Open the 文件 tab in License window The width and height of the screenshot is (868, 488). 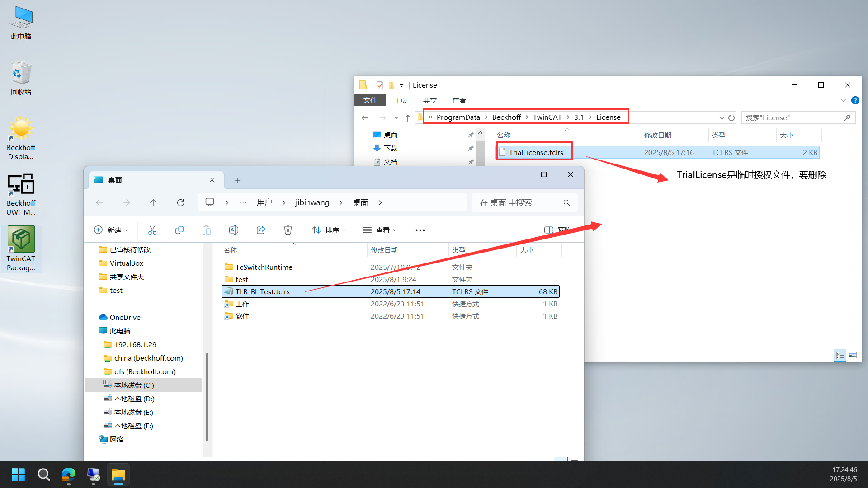[370, 100]
